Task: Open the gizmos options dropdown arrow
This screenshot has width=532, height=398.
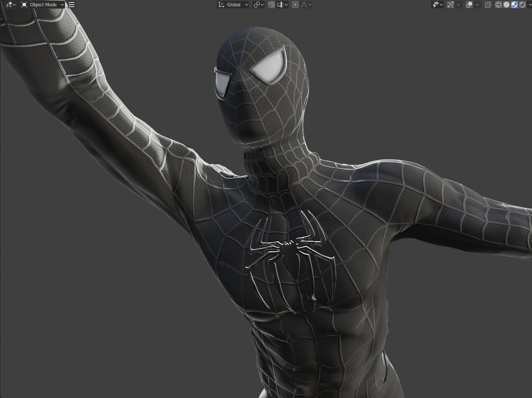Action: pyautogui.click(x=458, y=5)
